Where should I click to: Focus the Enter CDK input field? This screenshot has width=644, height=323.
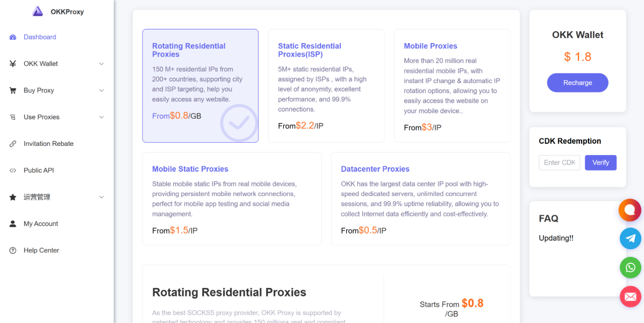[560, 163]
